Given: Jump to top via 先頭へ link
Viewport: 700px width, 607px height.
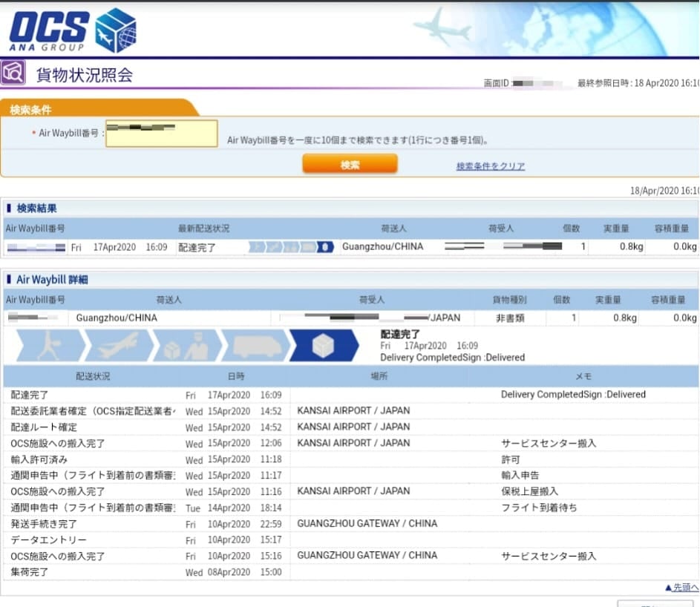Looking at the screenshot, I should 682,588.
